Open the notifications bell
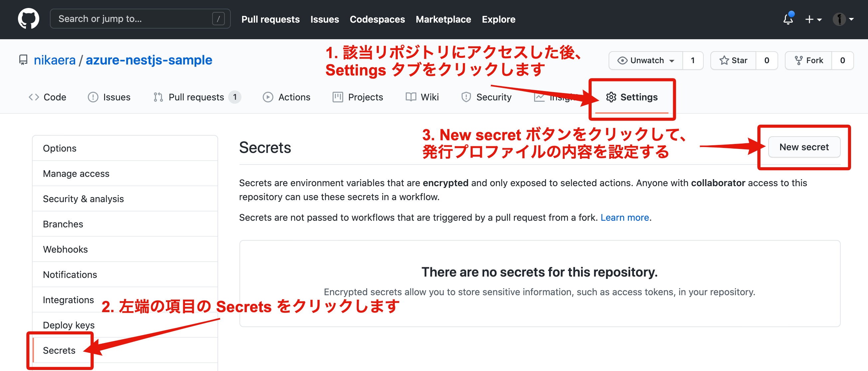 tap(788, 20)
